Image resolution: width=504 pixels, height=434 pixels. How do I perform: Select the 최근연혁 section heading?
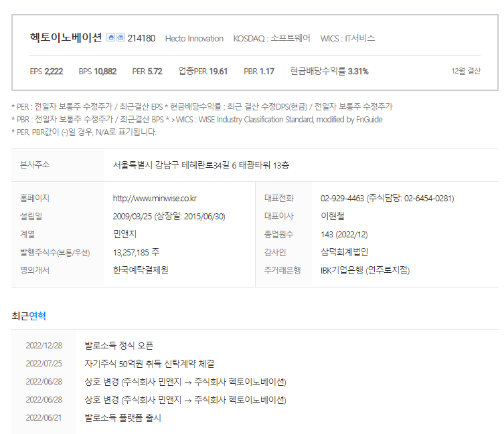point(29,316)
